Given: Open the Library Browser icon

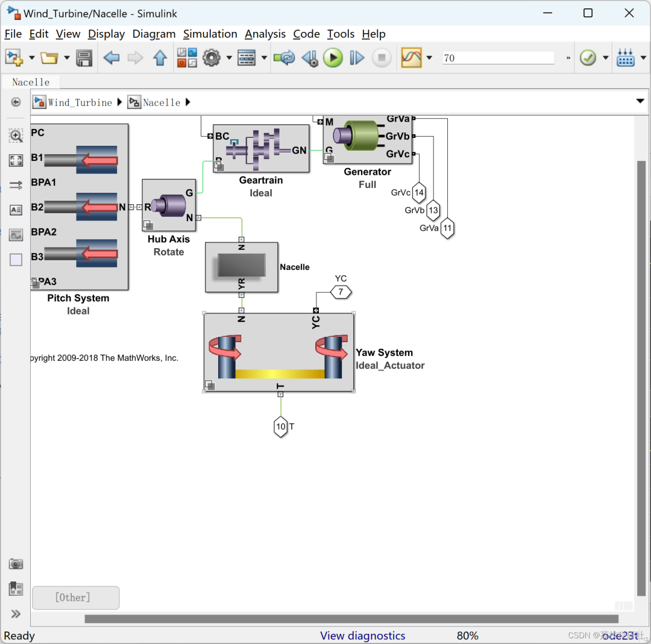Looking at the screenshot, I should 187,58.
